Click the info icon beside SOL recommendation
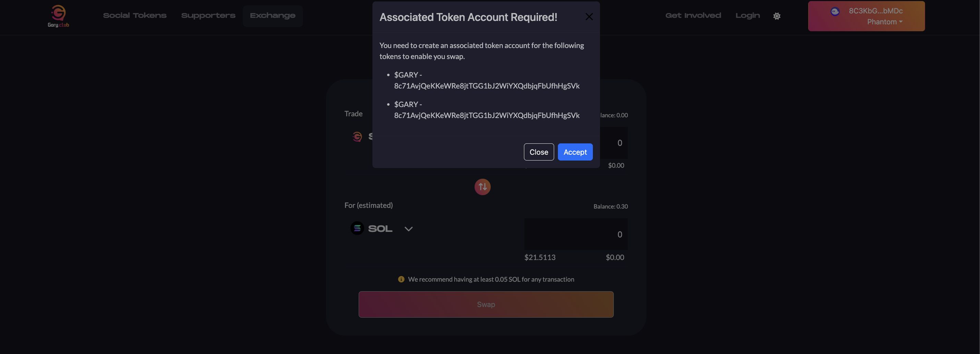 [x=401, y=280]
